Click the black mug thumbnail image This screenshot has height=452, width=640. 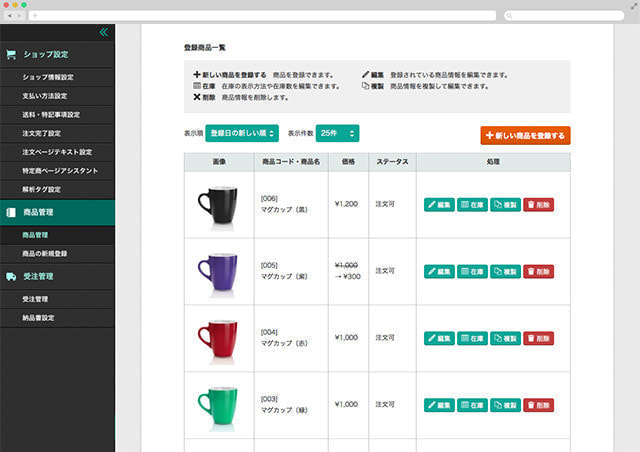click(218, 204)
